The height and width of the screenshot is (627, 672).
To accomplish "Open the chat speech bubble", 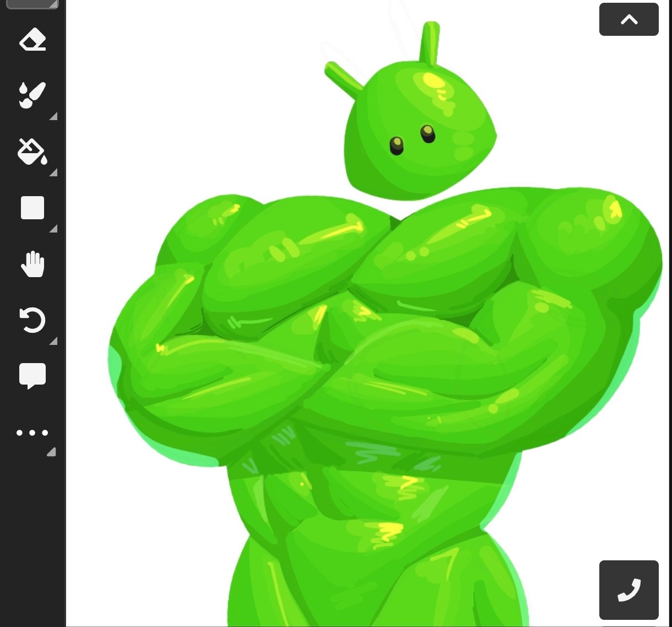I will [32, 376].
